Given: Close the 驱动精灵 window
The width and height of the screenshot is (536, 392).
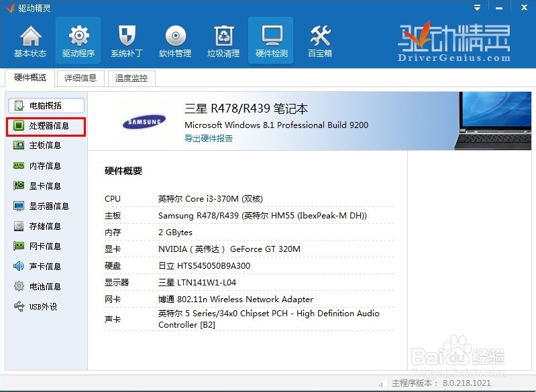Looking at the screenshot, I should pyautogui.click(x=524, y=7).
